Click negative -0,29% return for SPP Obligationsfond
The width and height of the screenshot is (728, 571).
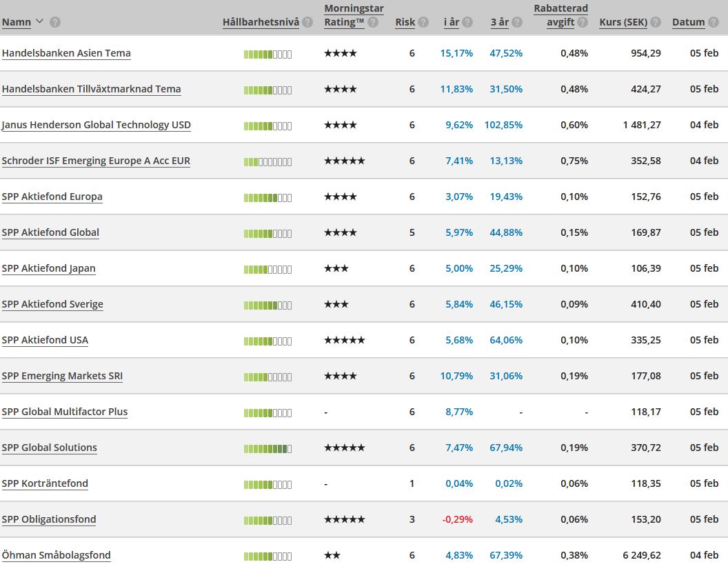(458, 519)
